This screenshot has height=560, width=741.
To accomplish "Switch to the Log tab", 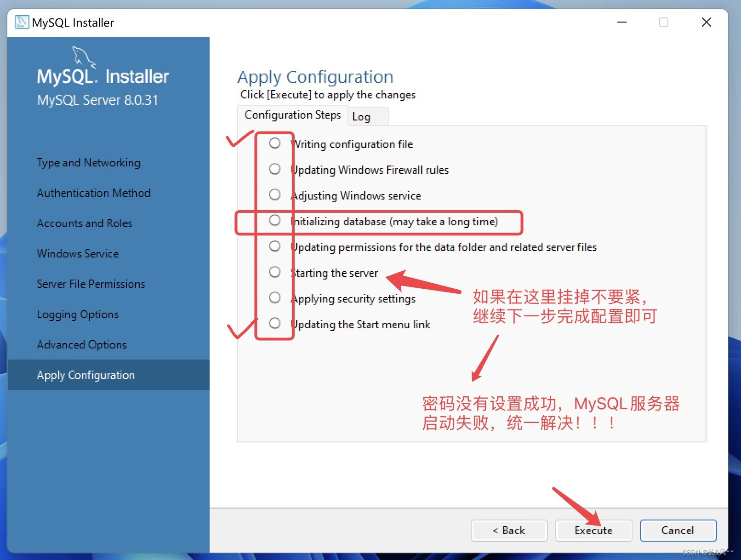I will point(368,117).
